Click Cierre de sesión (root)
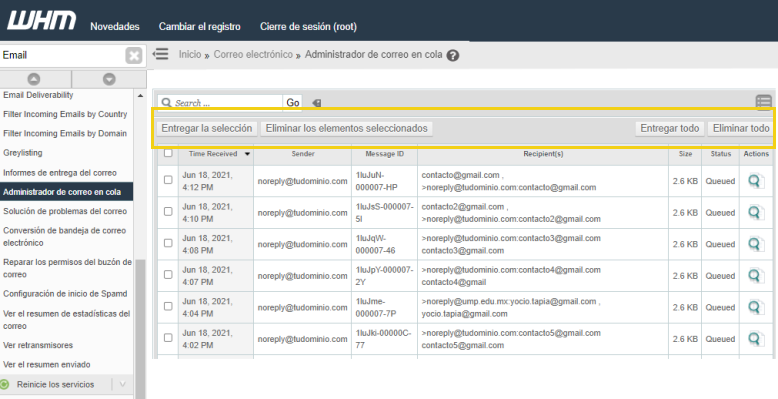The image size is (778, 399). (x=308, y=26)
